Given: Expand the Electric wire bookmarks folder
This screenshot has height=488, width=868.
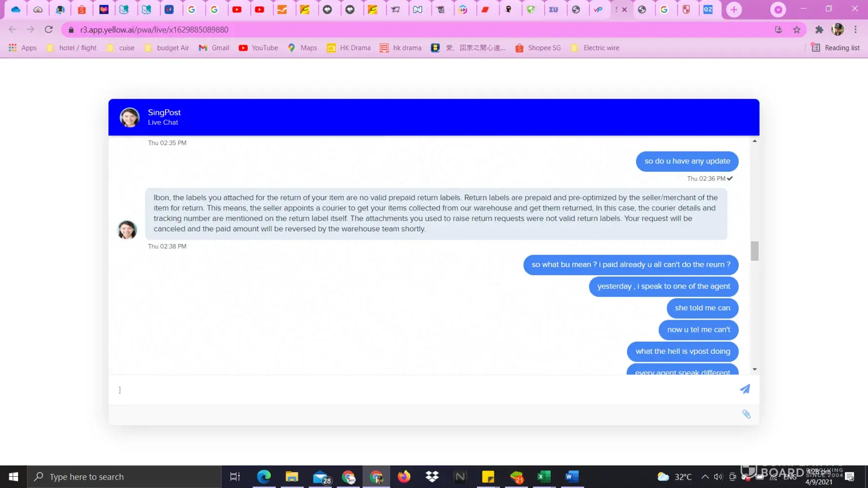Looking at the screenshot, I should [595, 48].
